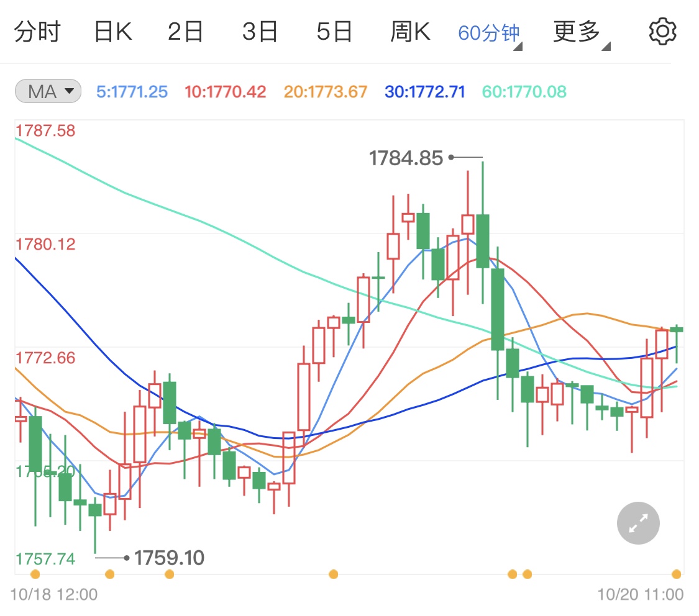Click the high price label 1784.85

coord(406,158)
